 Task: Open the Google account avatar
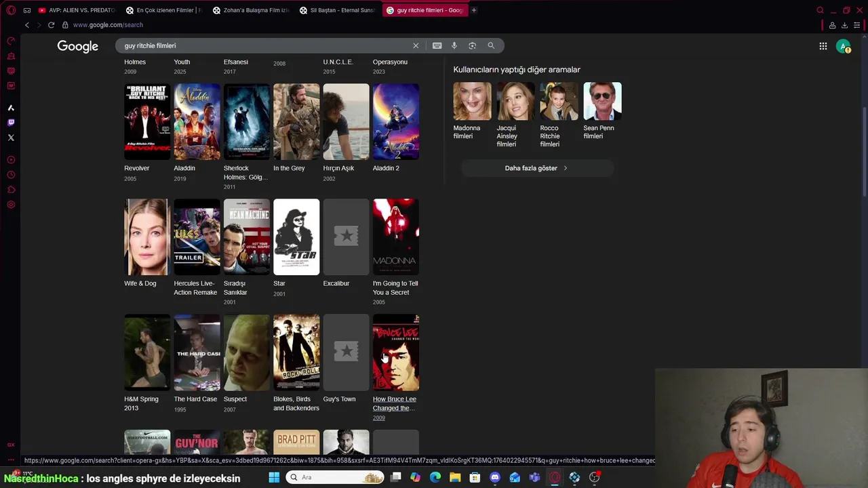coord(844,46)
